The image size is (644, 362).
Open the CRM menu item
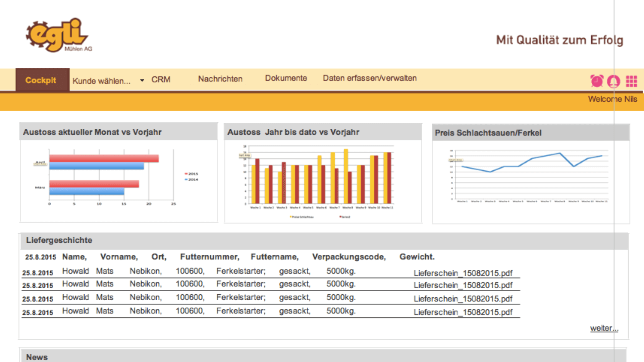click(161, 80)
